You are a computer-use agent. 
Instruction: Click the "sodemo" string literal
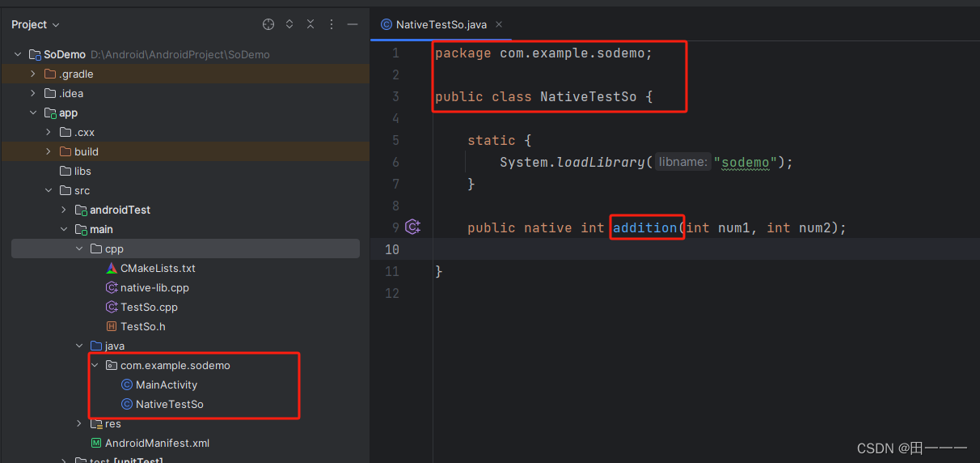(746, 162)
